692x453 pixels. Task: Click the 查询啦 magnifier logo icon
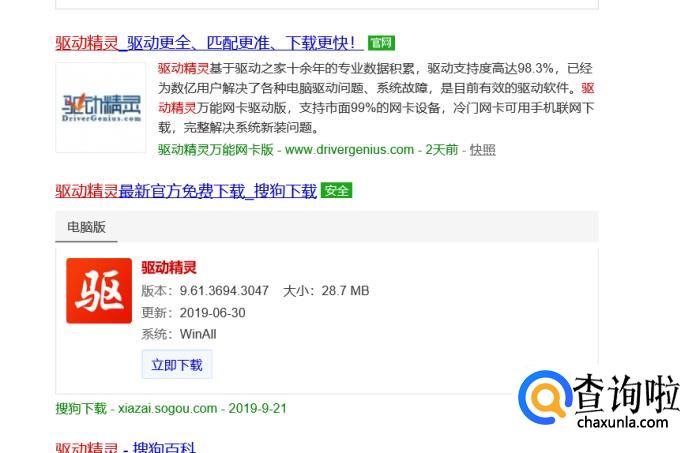pyautogui.click(x=545, y=399)
